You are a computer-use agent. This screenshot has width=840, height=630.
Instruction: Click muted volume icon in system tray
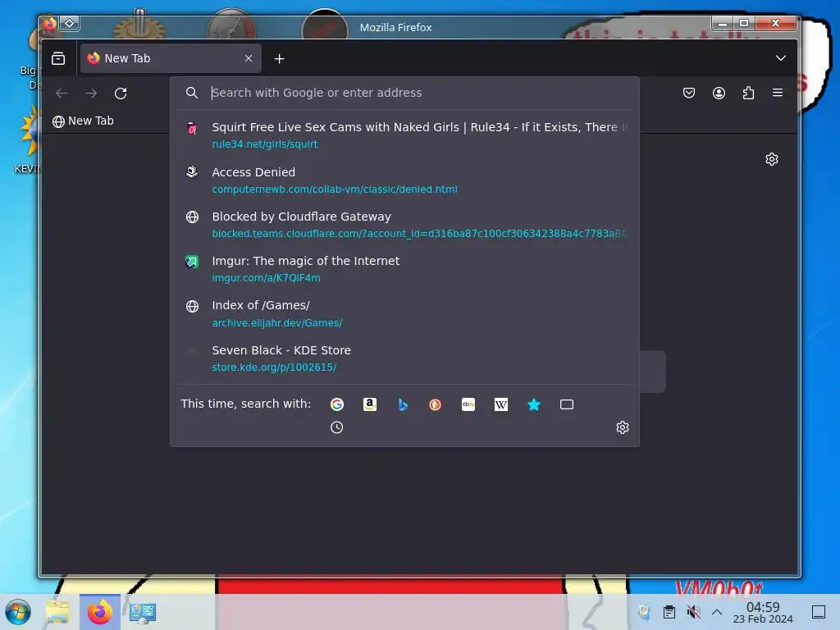coord(693,612)
